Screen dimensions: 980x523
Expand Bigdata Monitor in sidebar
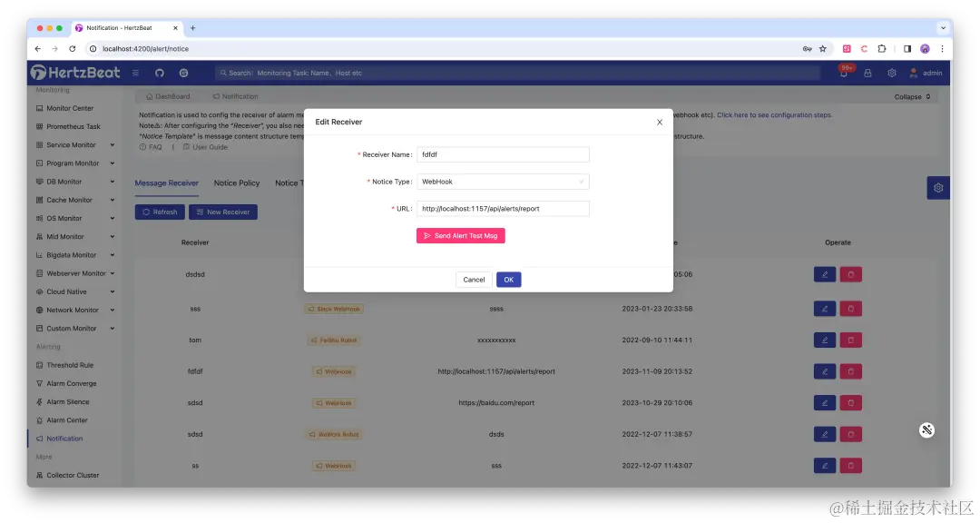tap(75, 254)
